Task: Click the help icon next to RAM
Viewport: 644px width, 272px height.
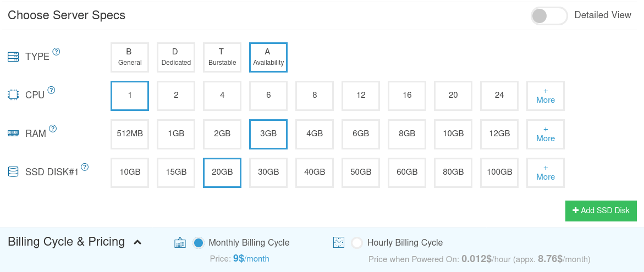Action: pos(53,129)
